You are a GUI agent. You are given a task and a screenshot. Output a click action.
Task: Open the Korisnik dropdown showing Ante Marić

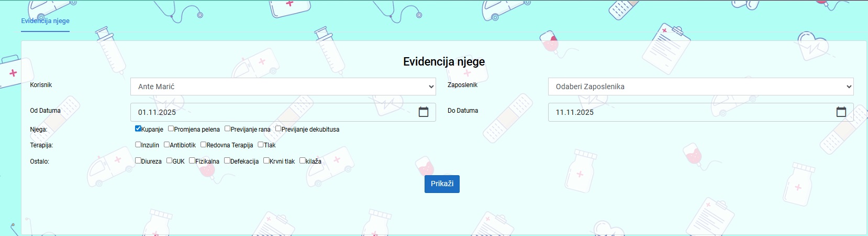(283, 87)
